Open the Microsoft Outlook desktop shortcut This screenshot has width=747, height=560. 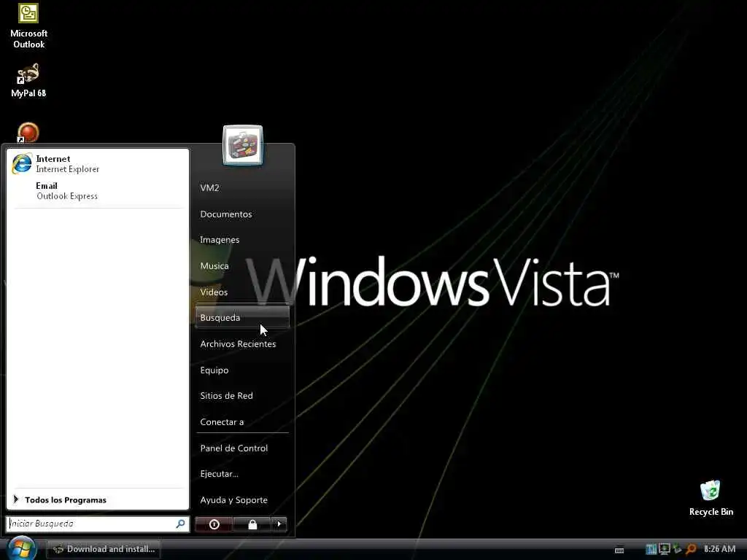tap(28, 26)
